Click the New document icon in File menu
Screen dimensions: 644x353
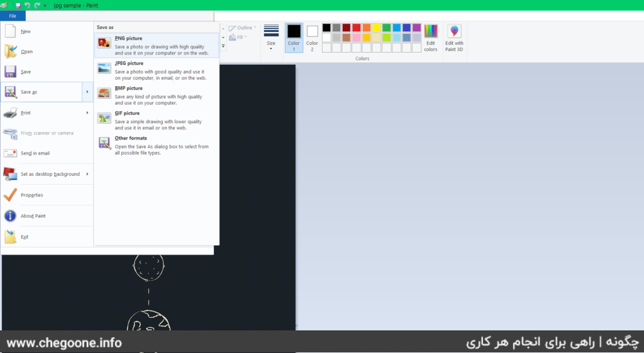click(x=10, y=31)
